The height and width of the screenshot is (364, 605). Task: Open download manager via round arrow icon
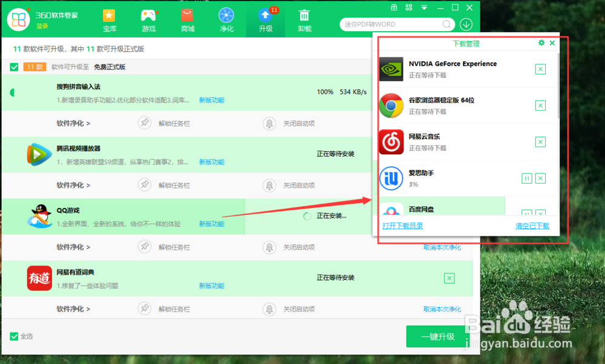(x=466, y=24)
